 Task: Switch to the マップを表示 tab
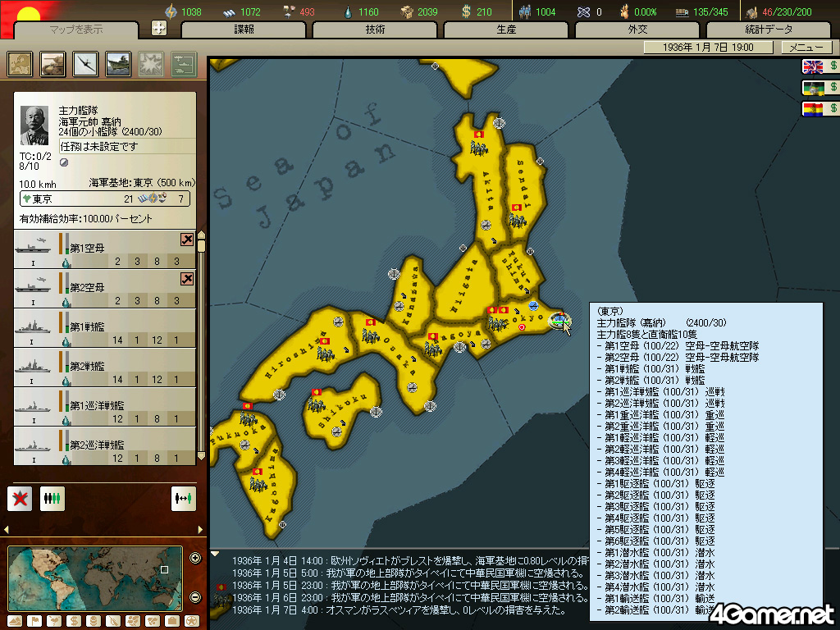76,30
